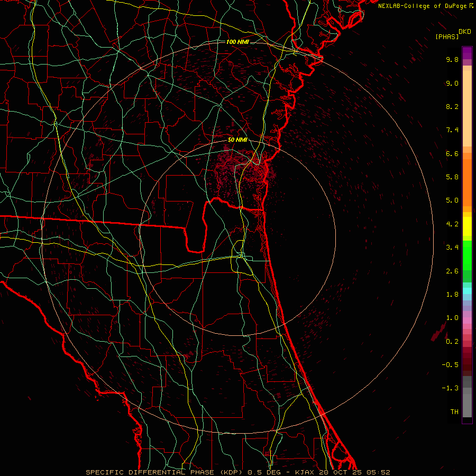Select the -1.3 legend value

(x=450, y=388)
